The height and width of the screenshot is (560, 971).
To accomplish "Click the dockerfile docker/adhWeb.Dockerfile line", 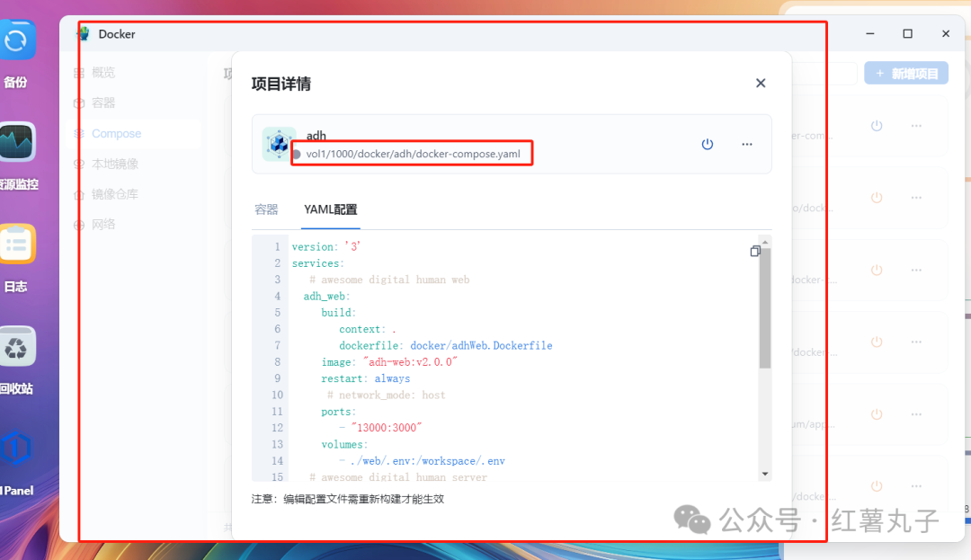I will pos(445,346).
